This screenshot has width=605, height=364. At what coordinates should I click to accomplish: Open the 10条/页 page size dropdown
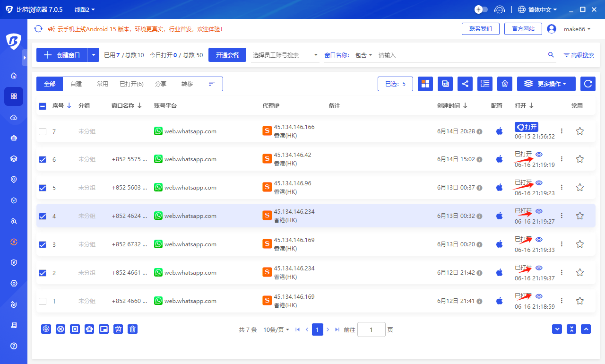click(x=276, y=329)
